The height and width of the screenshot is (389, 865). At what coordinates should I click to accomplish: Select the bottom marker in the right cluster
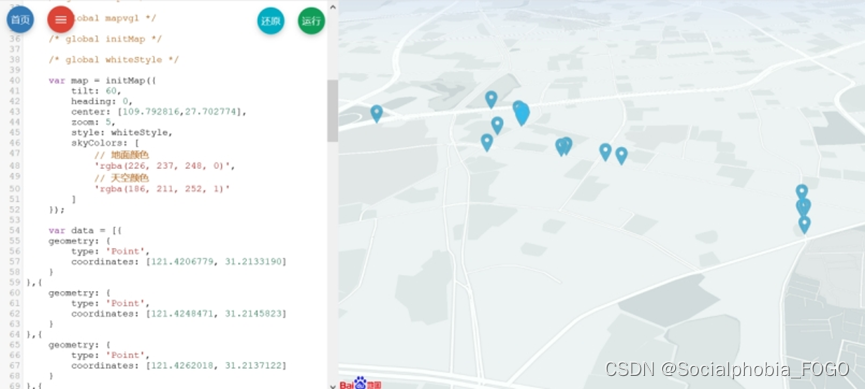point(804,225)
